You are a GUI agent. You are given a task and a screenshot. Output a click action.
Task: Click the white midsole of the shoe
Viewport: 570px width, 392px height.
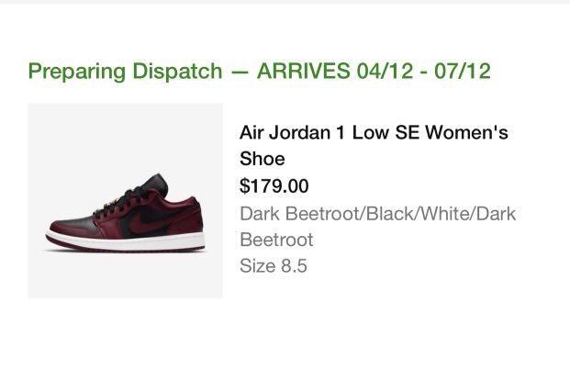point(126,240)
